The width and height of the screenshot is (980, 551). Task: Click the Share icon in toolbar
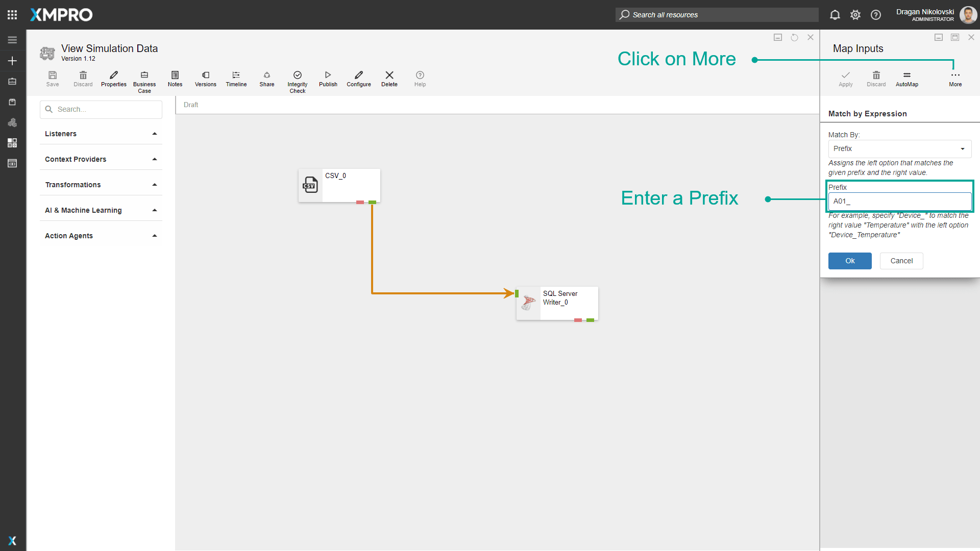266,76
